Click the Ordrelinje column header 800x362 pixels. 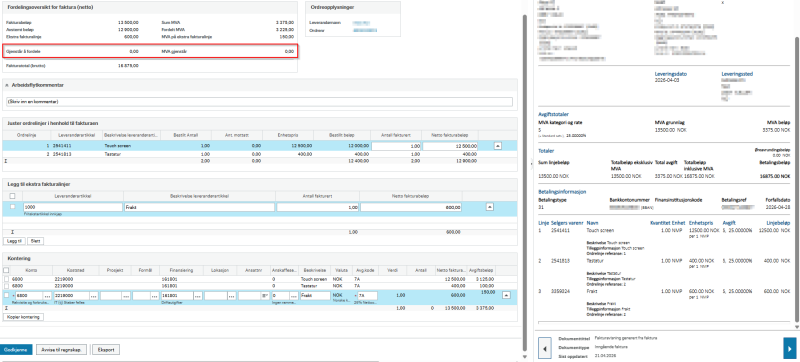coord(27,135)
